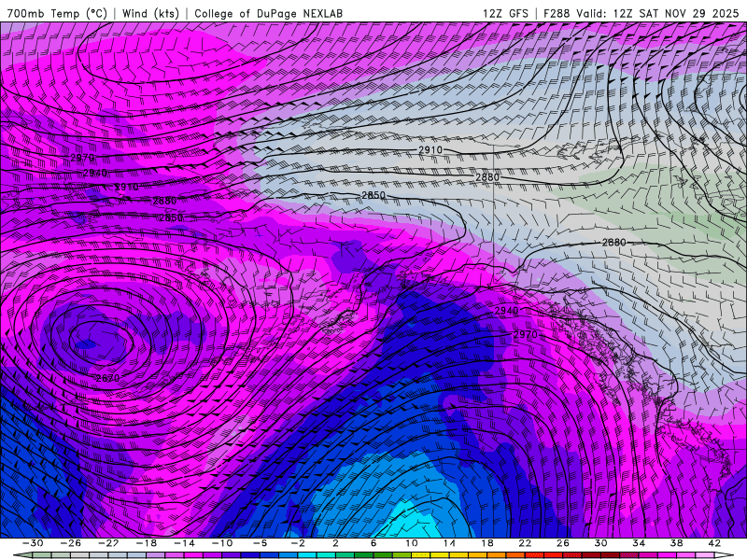Click the "F288" forecast hour text
This screenshot has height=560, width=747.
557,13
